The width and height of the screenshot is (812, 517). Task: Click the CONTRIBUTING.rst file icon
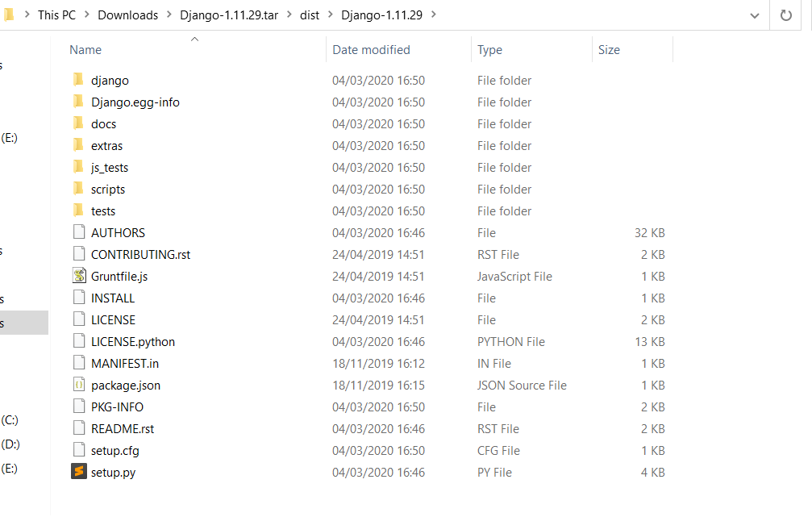[x=79, y=254]
